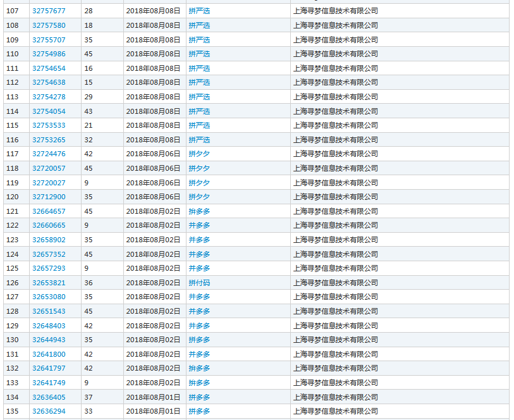Open registration number 32651543
The image size is (514, 420).
[49, 311]
